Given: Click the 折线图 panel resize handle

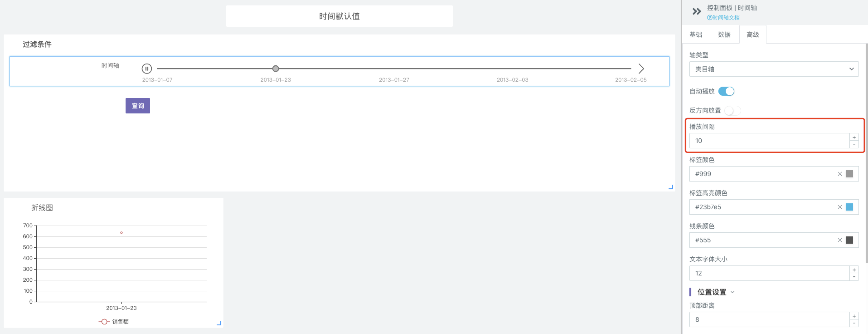Looking at the screenshot, I should pos(219,323).
